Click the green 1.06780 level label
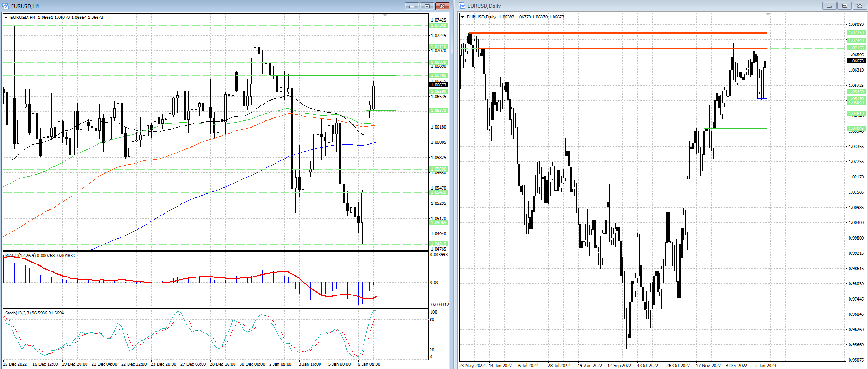This screenshot has height=369, width=868. pos(438,75)
